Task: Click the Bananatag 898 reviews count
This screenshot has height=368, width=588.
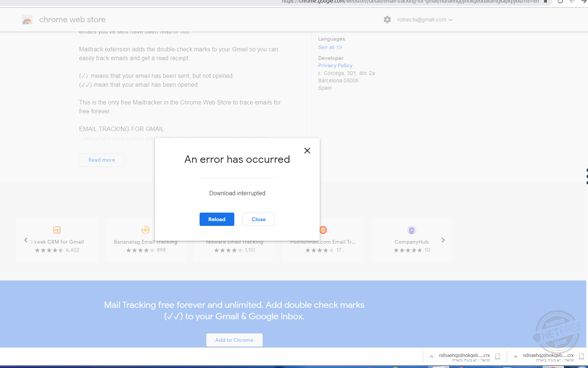Action: [x=161, y=250]
